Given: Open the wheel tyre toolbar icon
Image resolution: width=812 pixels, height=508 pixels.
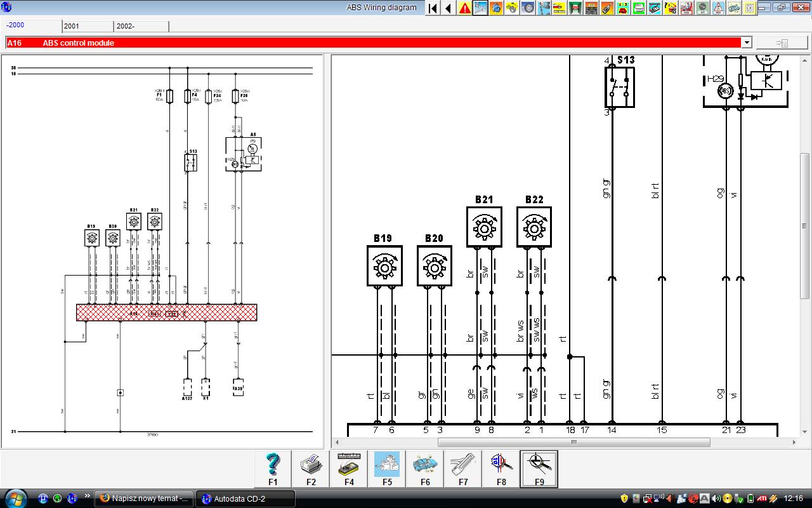Looking at the screenshot, I should pos(528,8).
